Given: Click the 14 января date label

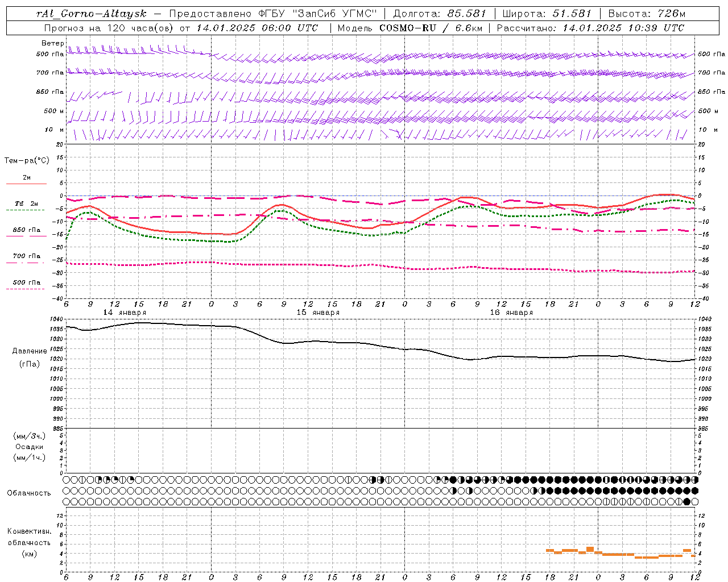Looking at the screenshot, I should [125, 313].
